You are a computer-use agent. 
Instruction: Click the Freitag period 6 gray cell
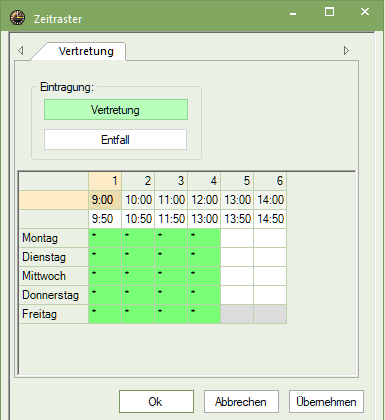[x=270, y=314]
